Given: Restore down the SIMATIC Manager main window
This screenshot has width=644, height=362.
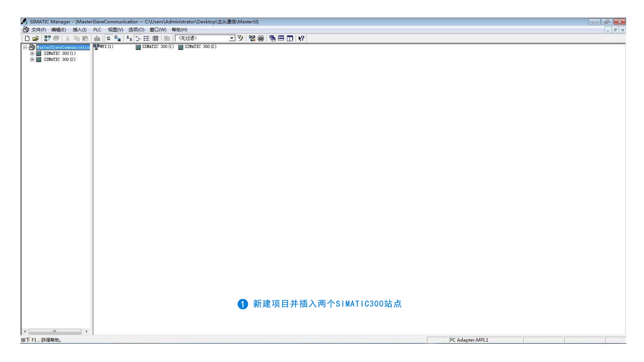Looking at the screenshot, I should (607, 22).
